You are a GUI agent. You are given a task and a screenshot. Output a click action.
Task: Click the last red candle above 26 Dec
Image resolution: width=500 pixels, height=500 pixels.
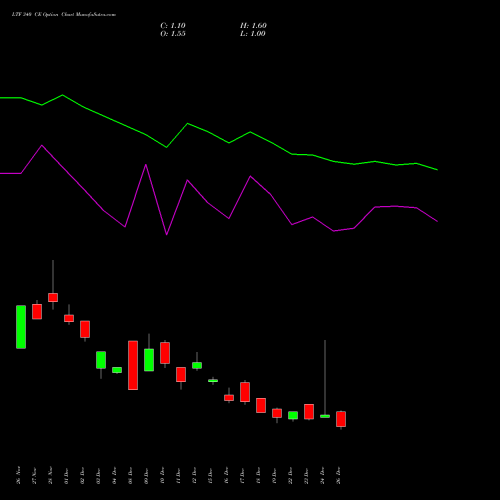click(341, 419)
